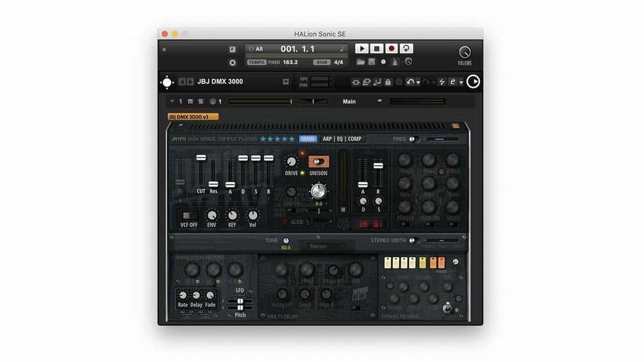Image resolution: width=644 pixels, height=362 pixels.
Task: Toggle the VCF OFF switch
Action: click(x=189, y=215)
